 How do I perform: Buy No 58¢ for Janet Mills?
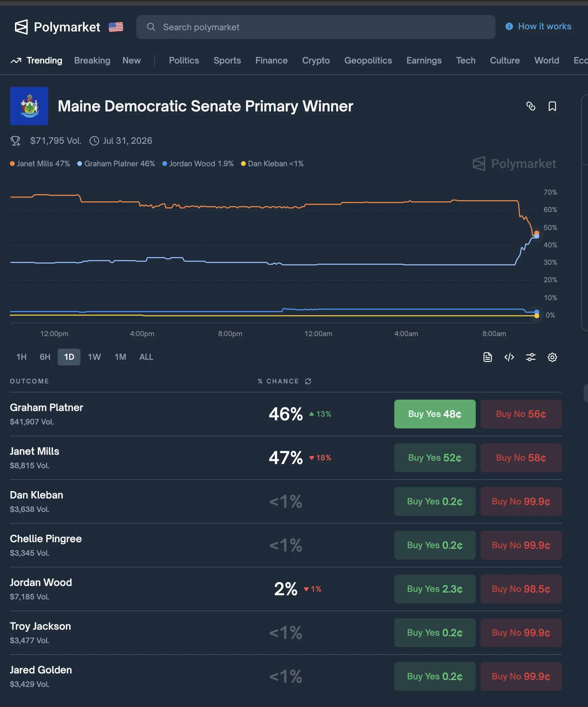tap(521, 458)
